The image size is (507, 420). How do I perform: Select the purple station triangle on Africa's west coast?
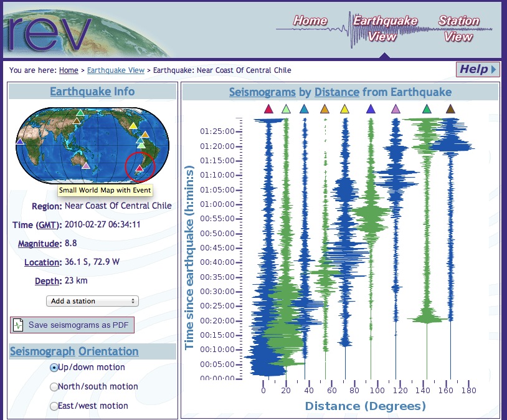(x=20, y=142)
